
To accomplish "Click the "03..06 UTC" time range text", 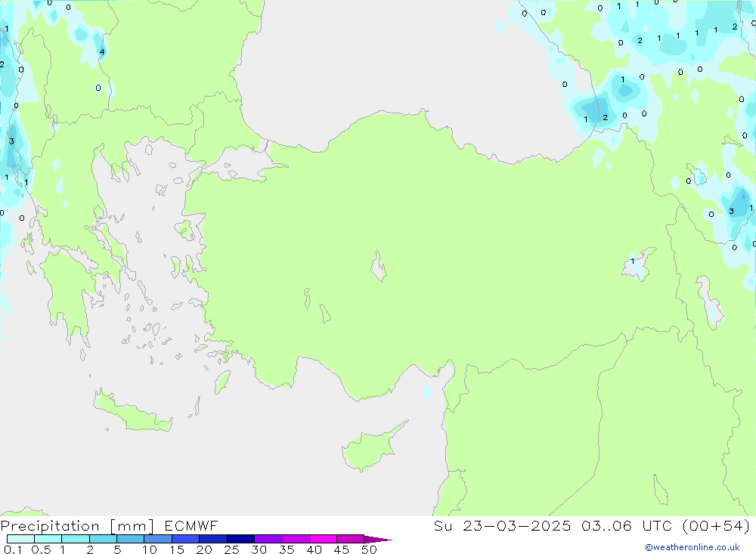I will tap(627, 526).
